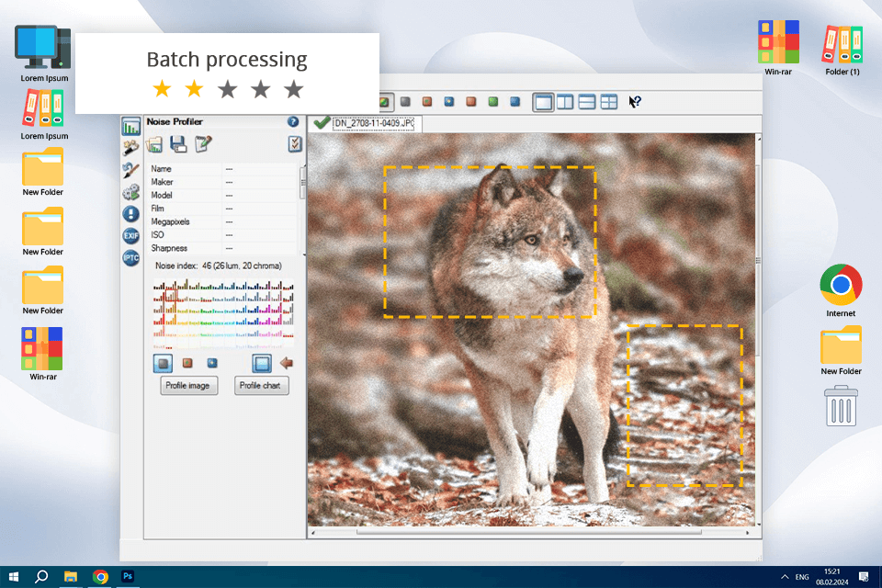Viewport: 882px width, 588px height.
Task: Open the notification center icon
Action: [864, 577]
